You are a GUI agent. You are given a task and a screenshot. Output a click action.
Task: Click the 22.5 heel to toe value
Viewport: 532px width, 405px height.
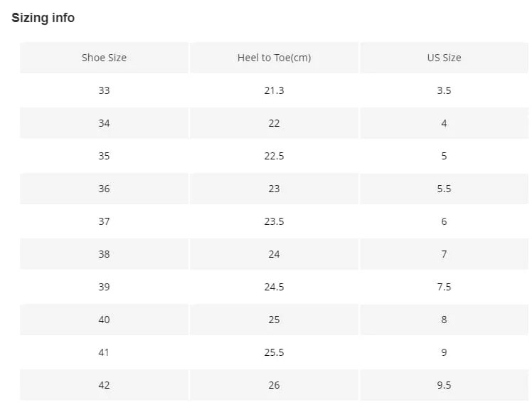click(x=274, y=156)
